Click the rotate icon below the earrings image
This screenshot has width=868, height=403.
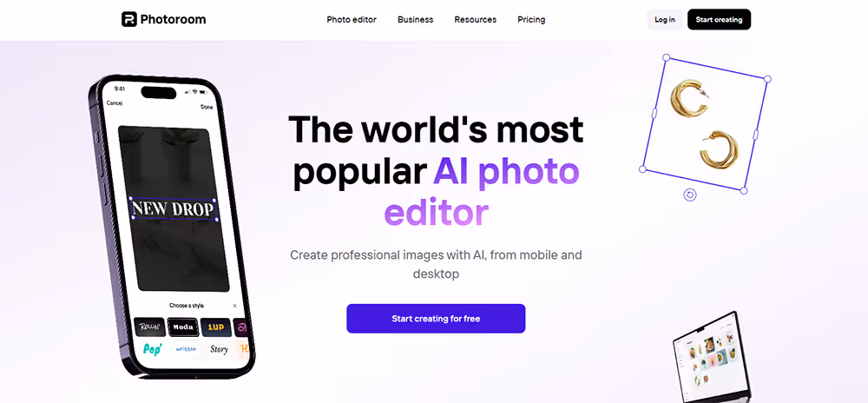(x=690, y=195)
